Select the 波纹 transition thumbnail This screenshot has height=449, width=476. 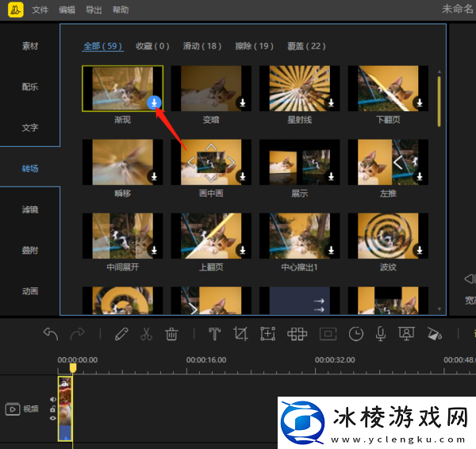pos(388,236)
